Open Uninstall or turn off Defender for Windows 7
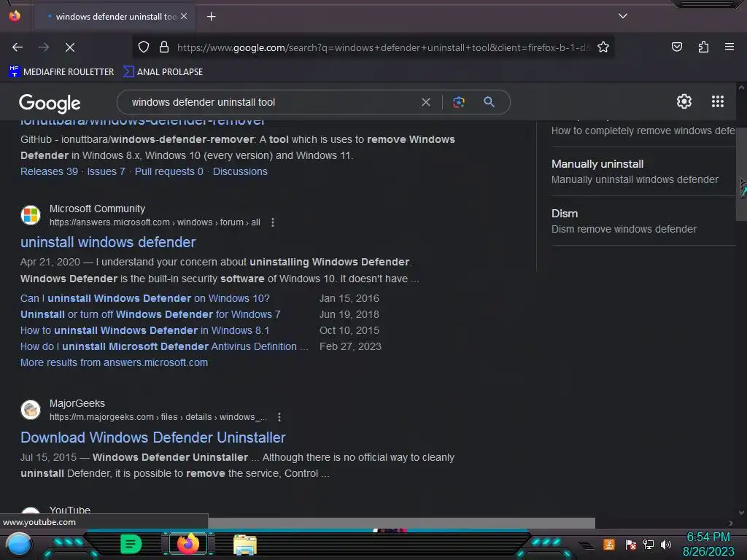The width and height of the screenshot is (747, 560). pos(150,315)
